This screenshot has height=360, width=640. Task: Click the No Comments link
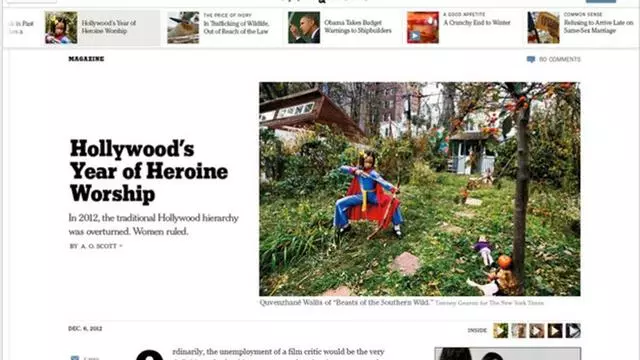coord(560,60)
